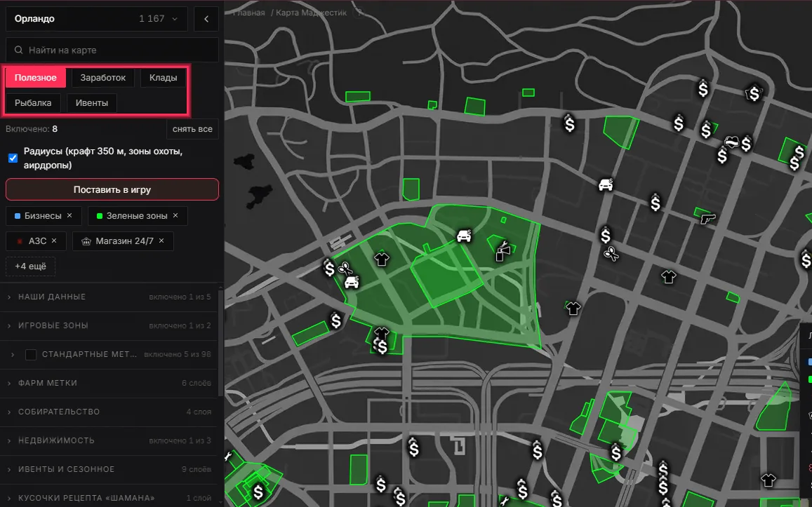The image size is (812, 507).
Task: Select the car icon just below the scissors on the park's west edge
Action: (352, 282)
